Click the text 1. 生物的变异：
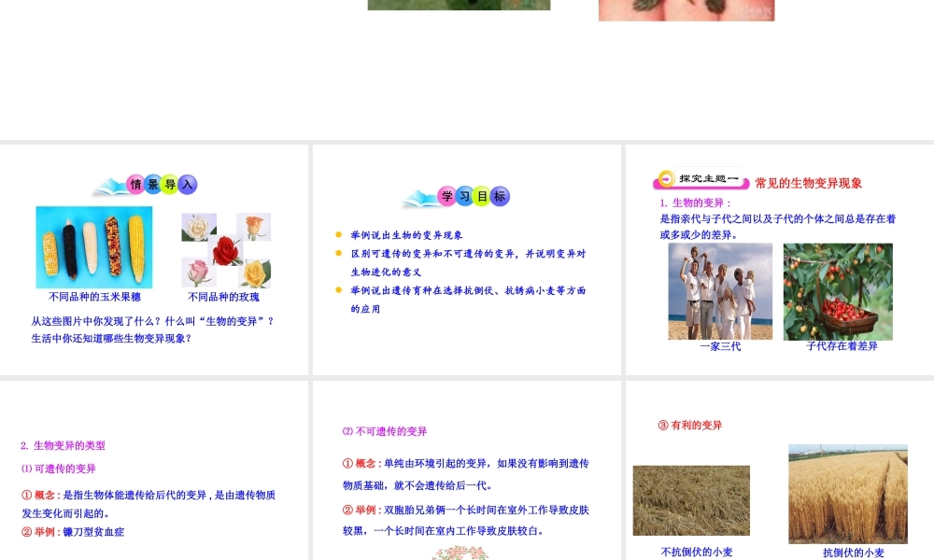 [x=695, y=203]
